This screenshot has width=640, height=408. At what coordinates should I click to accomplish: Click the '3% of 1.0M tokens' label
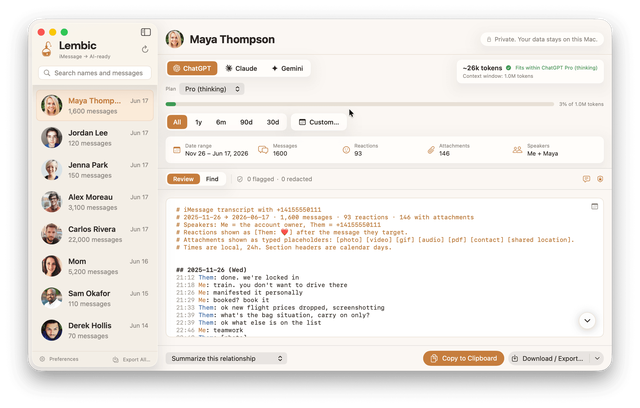[581, 104]
